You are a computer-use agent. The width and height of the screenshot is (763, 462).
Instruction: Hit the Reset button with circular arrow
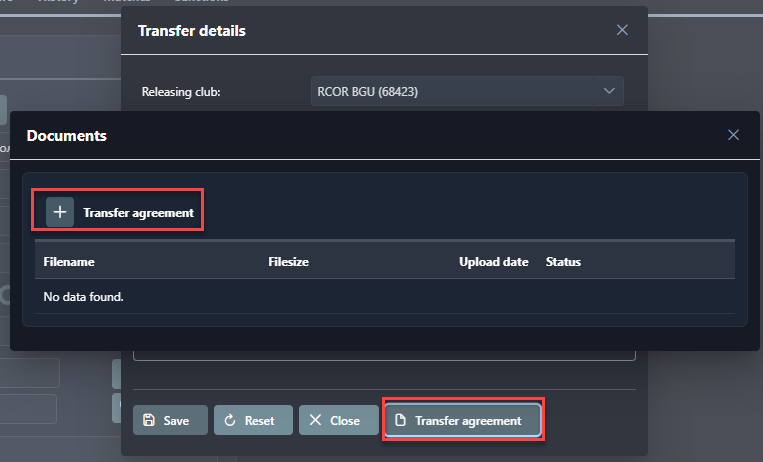click(x=251, y=420)
